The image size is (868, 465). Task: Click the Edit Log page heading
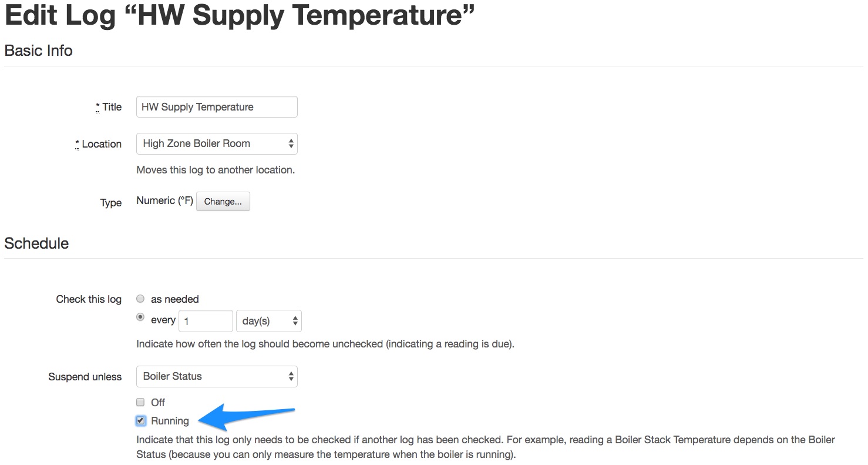[239, 16]
